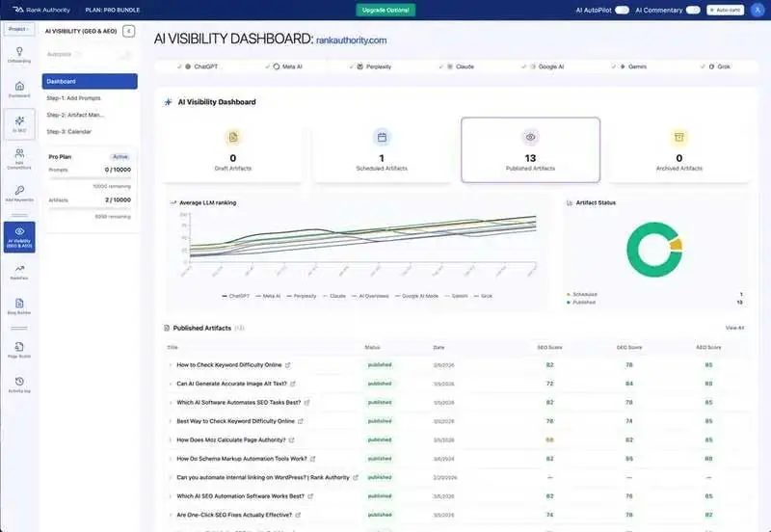Open external link for Are One-Click SEO Fixes Actually Effective
The height and width of the screenshot is (532, 771).
coord(298,516)
